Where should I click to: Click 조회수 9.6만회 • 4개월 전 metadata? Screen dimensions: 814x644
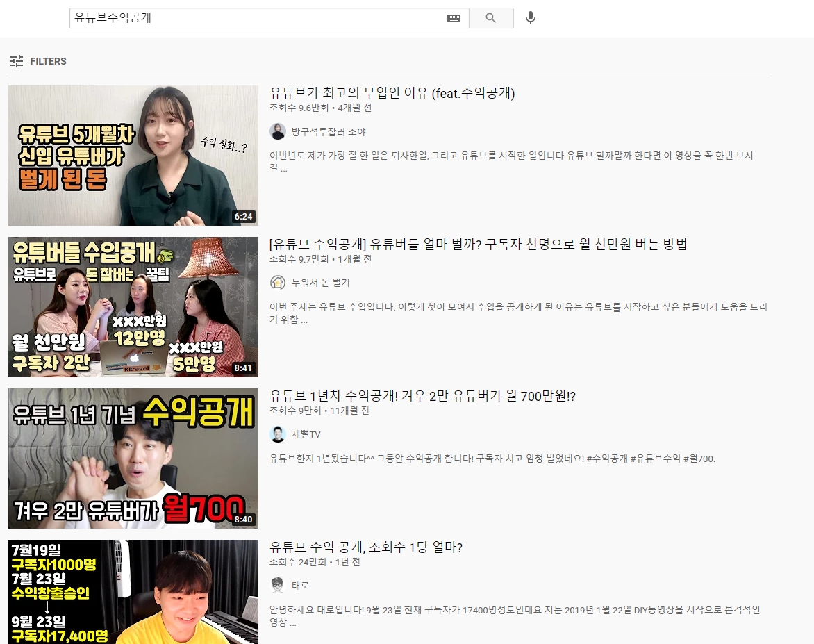[x=320, y=108]
